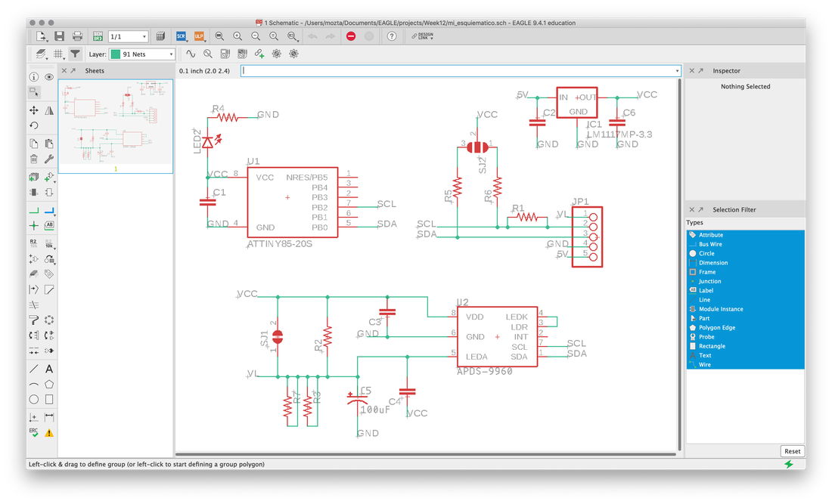Close the Selection Filter panel
The height and width of the screenshot is (504, 832).
[691, 209]
